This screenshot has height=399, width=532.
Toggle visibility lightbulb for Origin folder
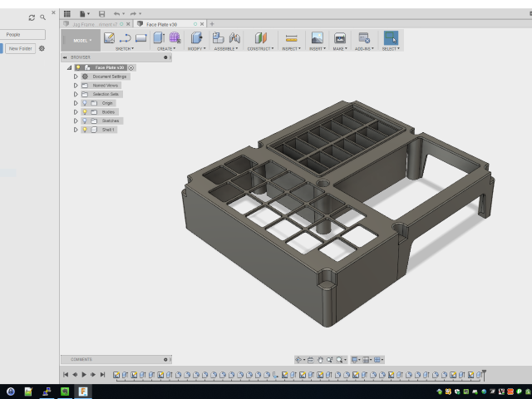point(85,103)
